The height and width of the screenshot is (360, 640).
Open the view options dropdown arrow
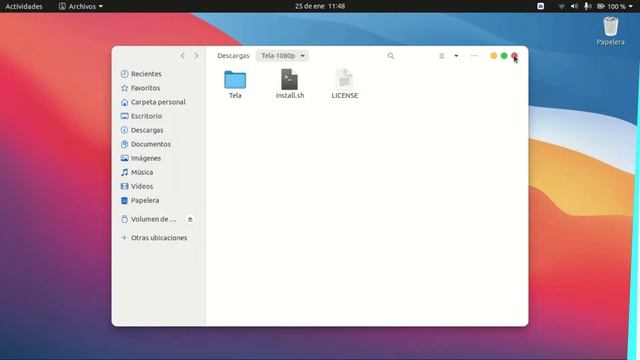point(456,56)
